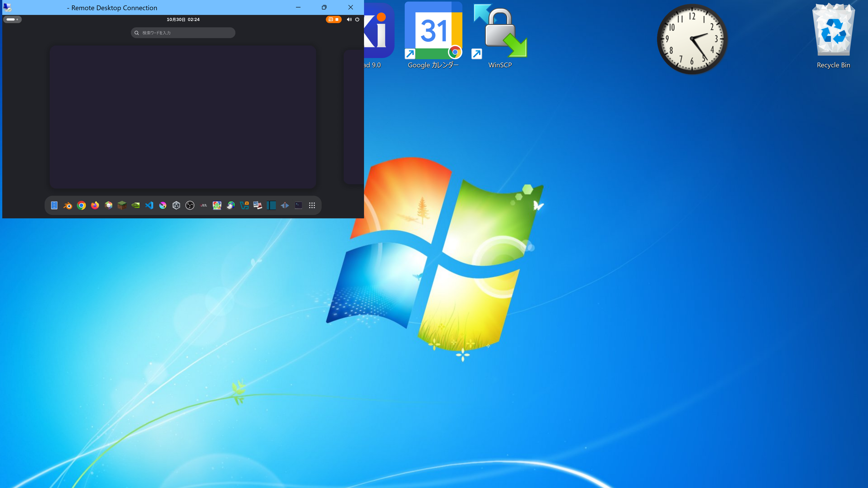
Task: Open Krita paint application icon
Action: [163, 205]
